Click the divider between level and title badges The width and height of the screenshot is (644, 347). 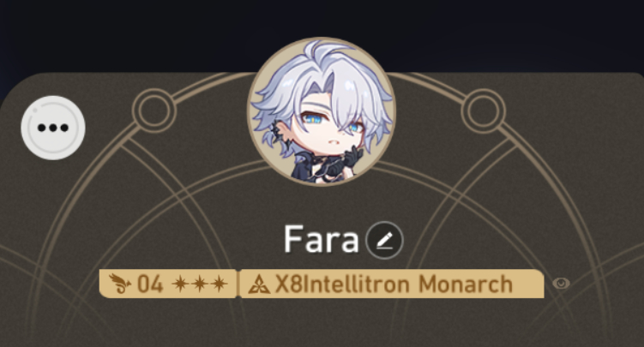(x=238, y=284)
